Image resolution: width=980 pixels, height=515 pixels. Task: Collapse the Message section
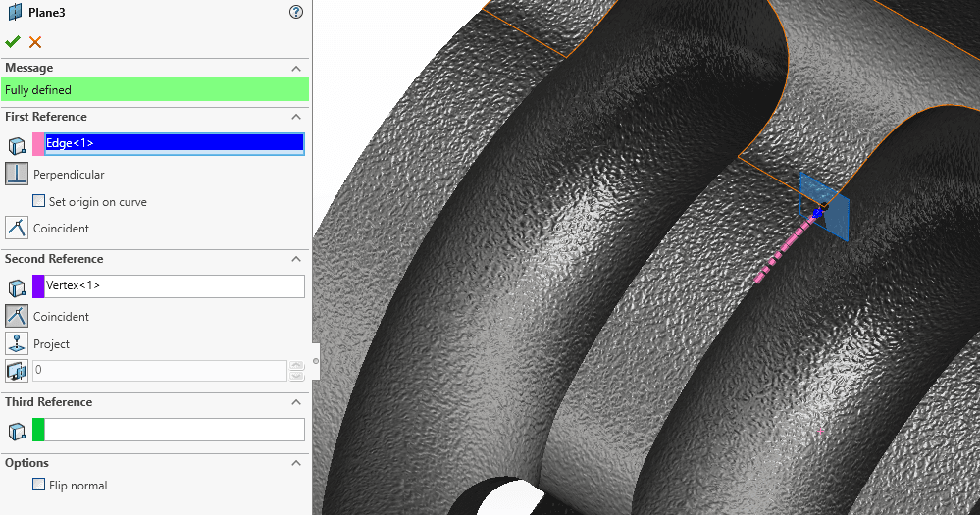tap(296, 68)
